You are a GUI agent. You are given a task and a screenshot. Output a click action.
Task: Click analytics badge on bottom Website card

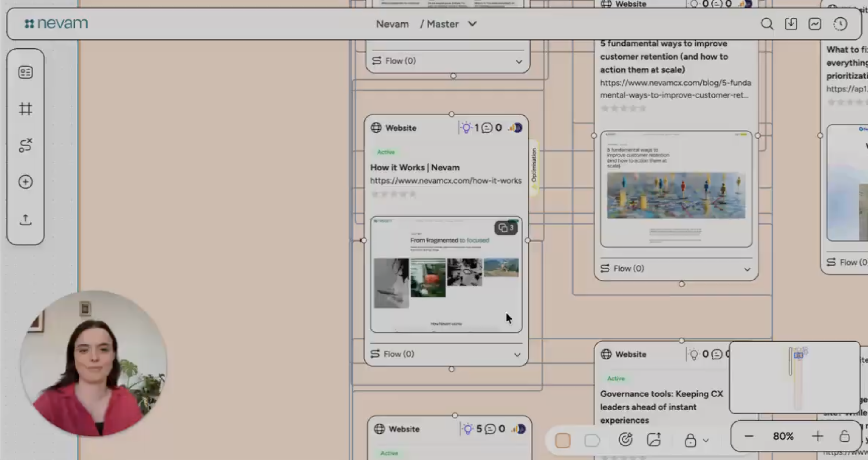pyautogui.click(x=519, y=429)
